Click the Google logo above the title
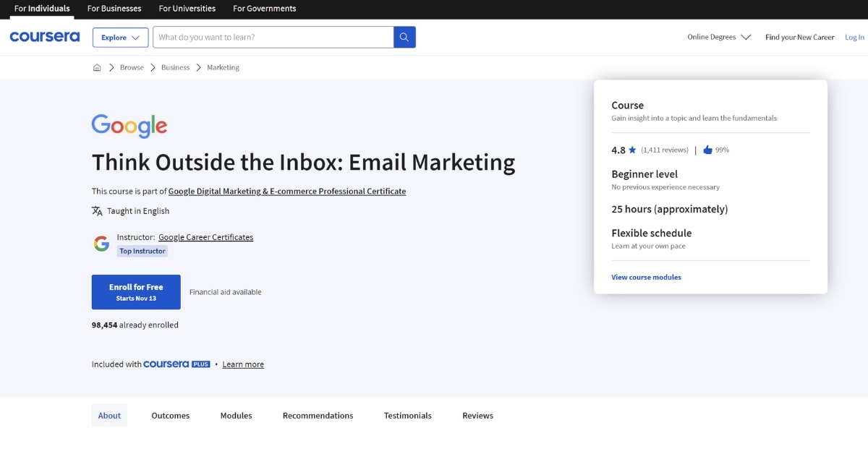Viewport: 868px width, 454px height. [129, 126]
